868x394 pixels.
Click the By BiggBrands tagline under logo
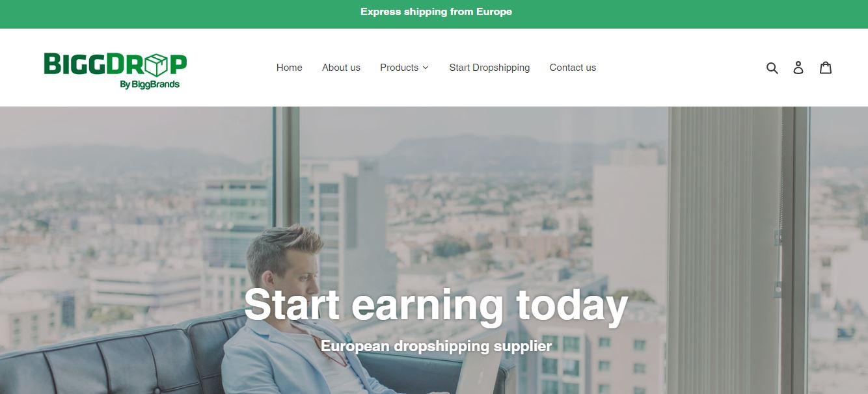(150, 84)
